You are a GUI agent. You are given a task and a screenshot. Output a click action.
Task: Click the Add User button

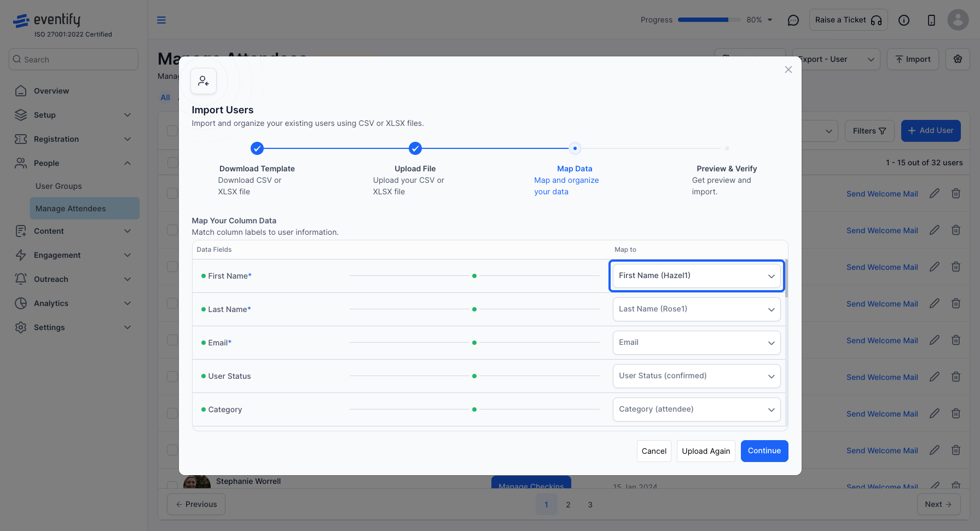(931, 131)
